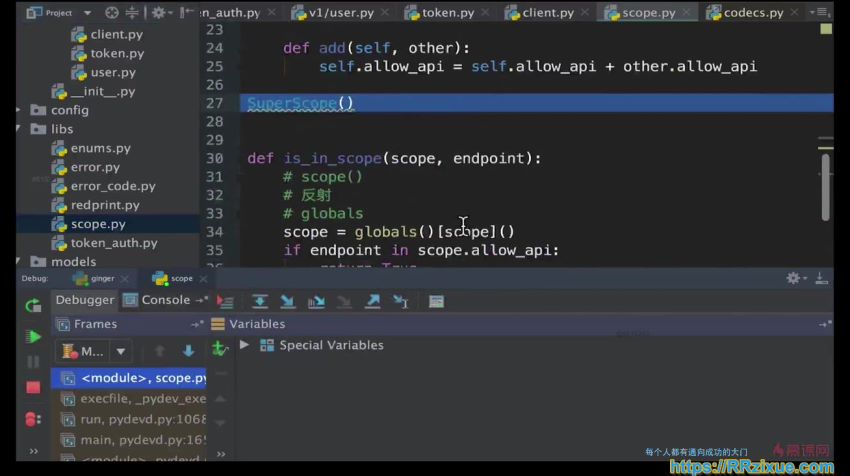Image resolution: width=850 pixels, height=476 pixels.
Task: Click View Breakpoints red circles icon
Action: [33, 419]
